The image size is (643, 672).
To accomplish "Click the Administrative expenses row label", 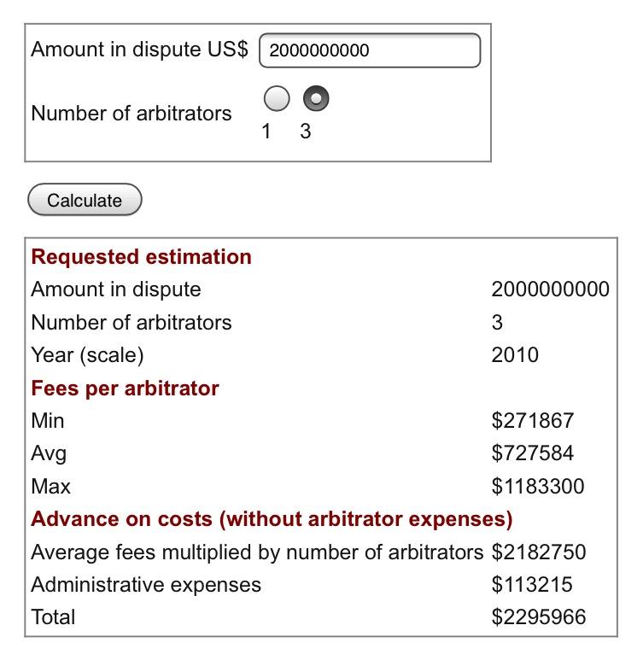I will point(146,585).
